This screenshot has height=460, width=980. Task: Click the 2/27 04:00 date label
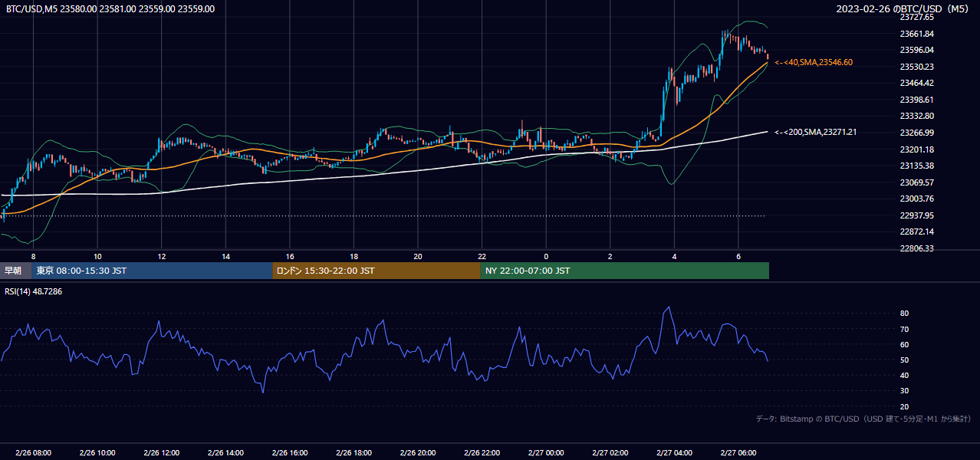point(674,453)
